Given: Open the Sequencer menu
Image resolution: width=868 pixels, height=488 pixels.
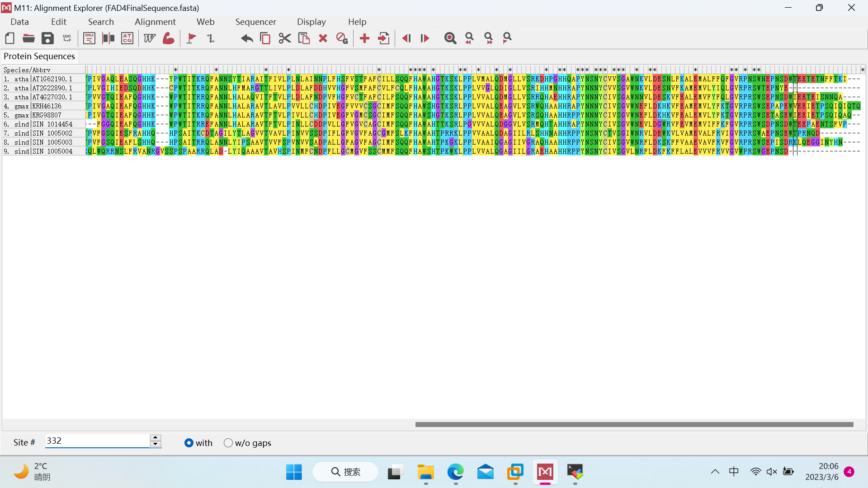Looking at the screenshot, I should tap(255, 22).
